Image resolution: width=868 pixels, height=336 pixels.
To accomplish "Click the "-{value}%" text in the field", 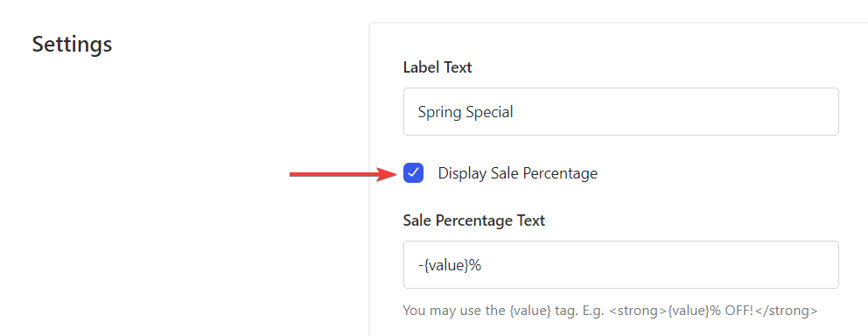I will click(450, 265).
